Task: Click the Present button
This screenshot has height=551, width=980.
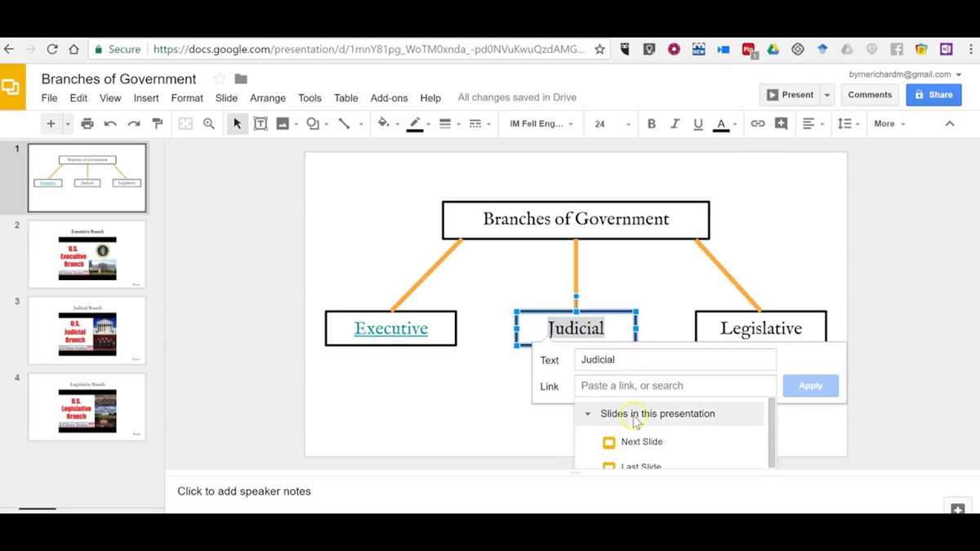Action: click(x=790, y=95)
